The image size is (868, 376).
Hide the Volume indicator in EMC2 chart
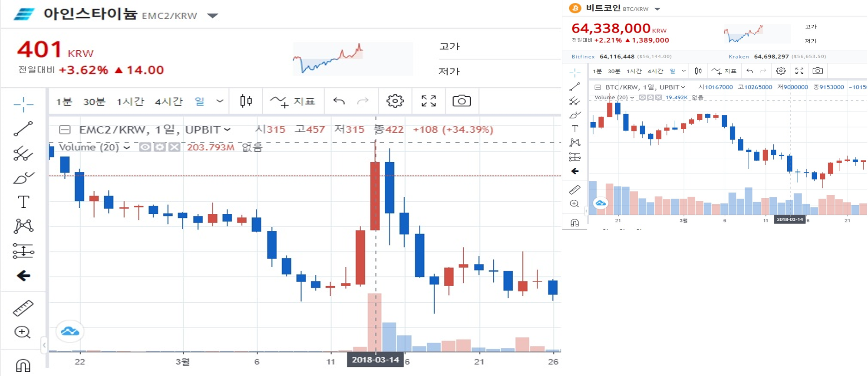(145, 147)
